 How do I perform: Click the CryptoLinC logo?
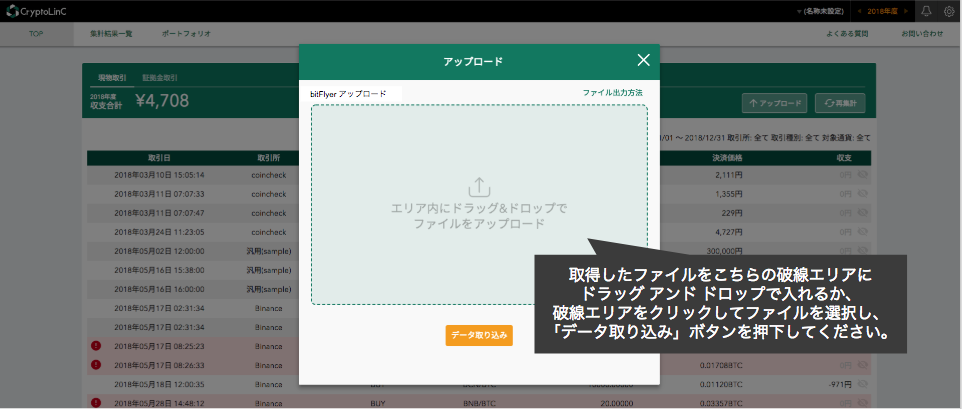pyautogui.click(x=36, y=11)
